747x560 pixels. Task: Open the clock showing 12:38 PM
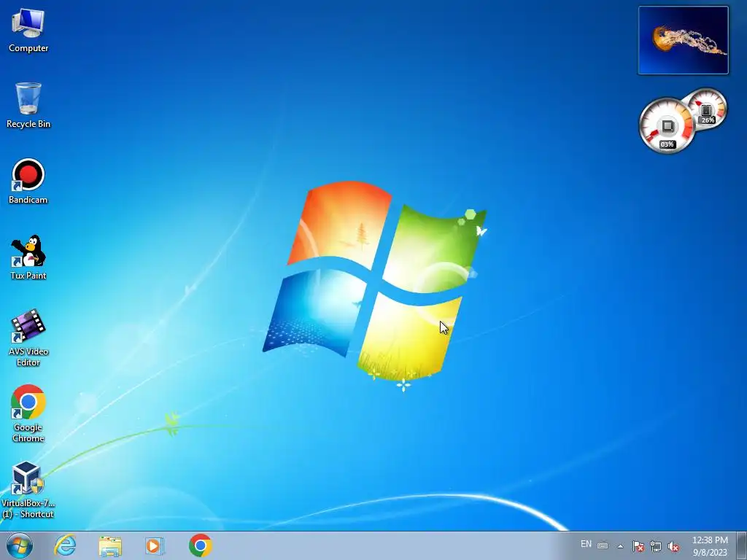click(710, 546)
